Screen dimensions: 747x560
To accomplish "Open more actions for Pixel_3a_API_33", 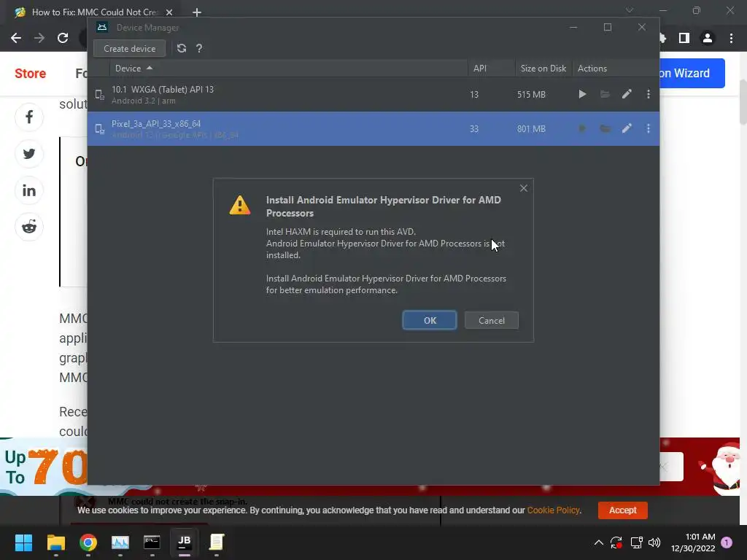I will click(x=649, y=128).
